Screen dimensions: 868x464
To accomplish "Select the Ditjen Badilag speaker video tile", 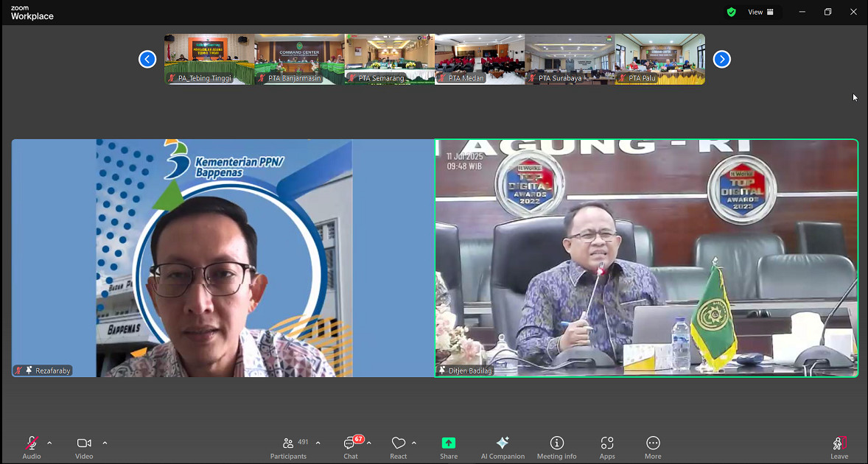I will [646, 258].
